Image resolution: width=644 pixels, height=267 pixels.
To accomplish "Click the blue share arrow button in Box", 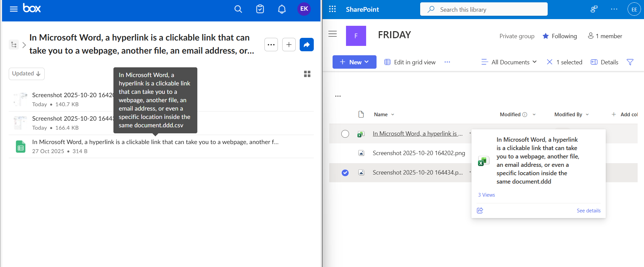I will pos(307,45).
